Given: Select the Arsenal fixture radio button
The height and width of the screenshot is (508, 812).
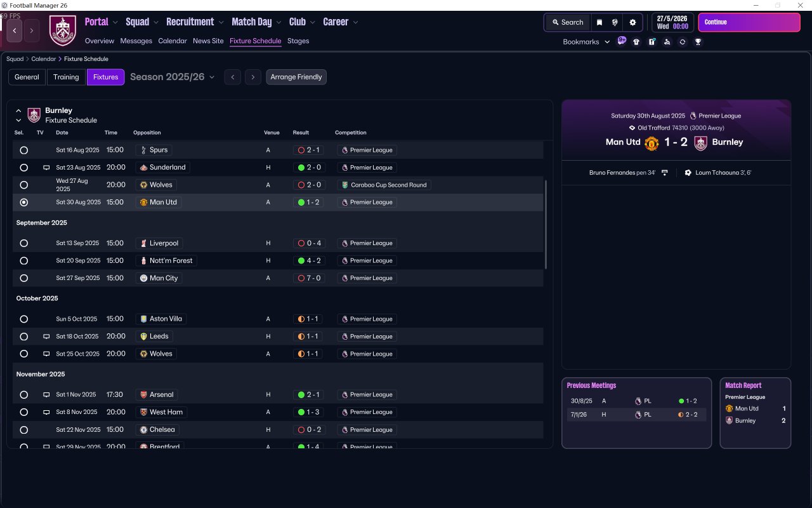Looking at the screenshot, I should click(x=24, y=395).
